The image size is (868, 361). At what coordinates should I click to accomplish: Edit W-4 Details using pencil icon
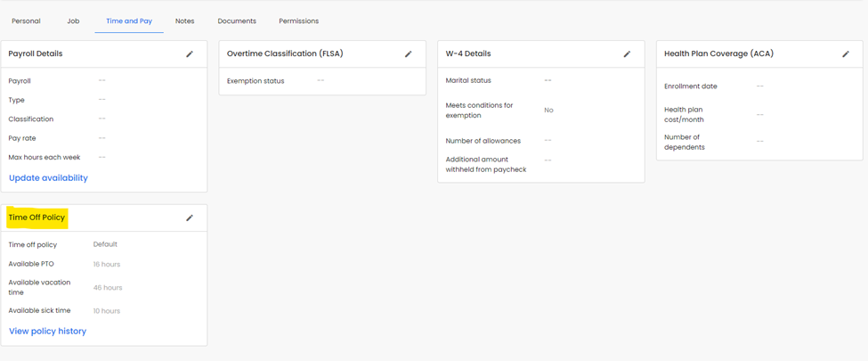pyautogui.click(x=627, y=54)
